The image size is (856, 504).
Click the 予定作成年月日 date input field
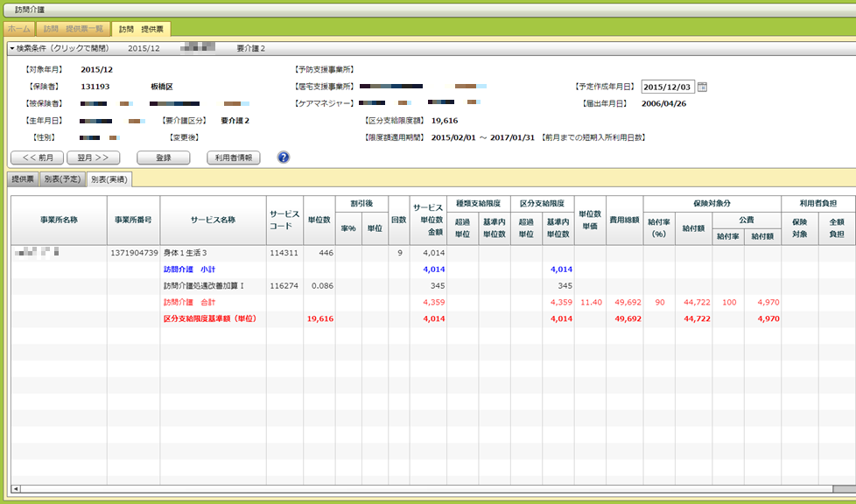coord(668,87)
